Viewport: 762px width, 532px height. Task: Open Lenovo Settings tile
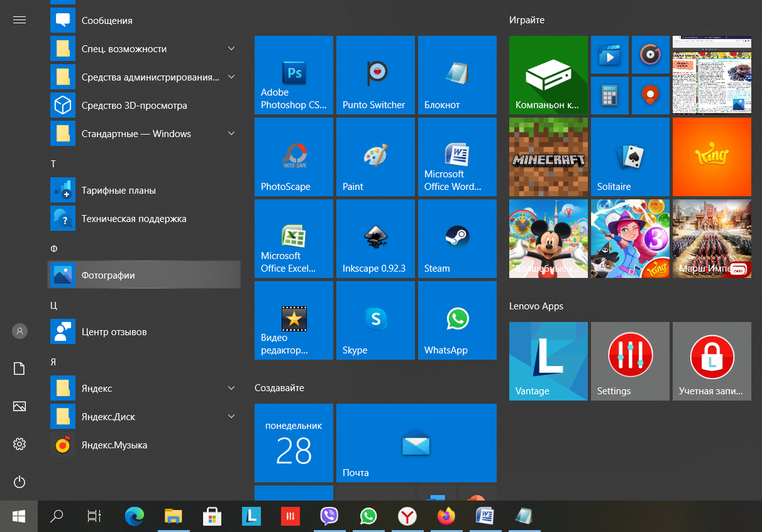pos(630,361)
